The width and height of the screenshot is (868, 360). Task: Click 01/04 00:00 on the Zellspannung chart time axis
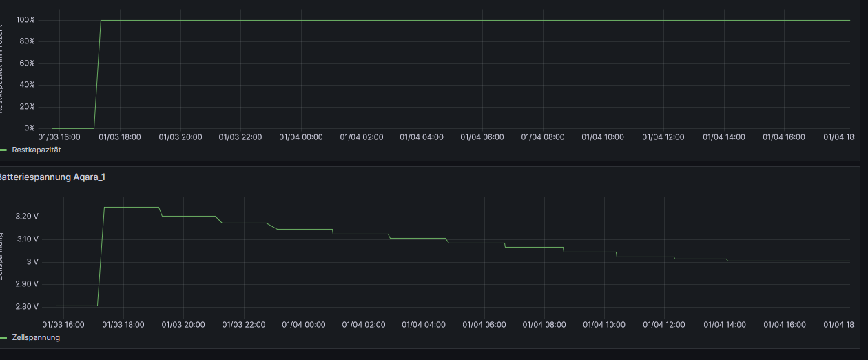point(304,324)
